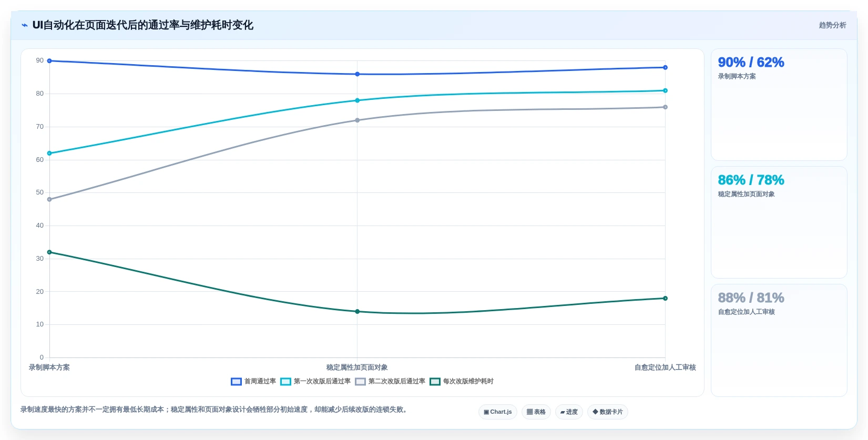Click the gray data point at 自愈定位加人工审核 (76)
This screenshot has width=868, height=440.
(665, 107)
